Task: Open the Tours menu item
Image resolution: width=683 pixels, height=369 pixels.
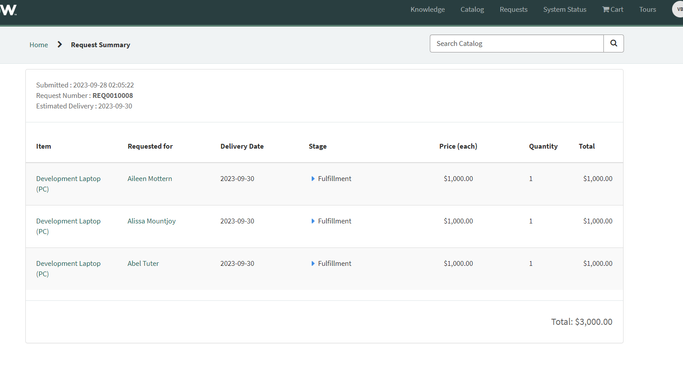Action: pos(647,10)
